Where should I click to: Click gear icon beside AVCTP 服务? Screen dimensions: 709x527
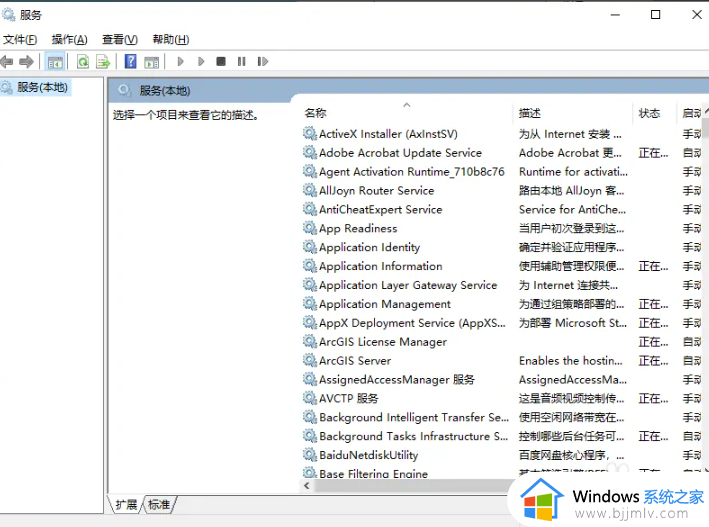pos(310,398)
